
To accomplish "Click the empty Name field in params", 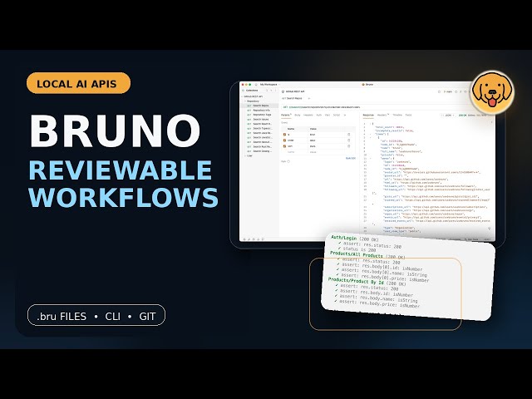I will pyautogui.click(x=297, y=152).
